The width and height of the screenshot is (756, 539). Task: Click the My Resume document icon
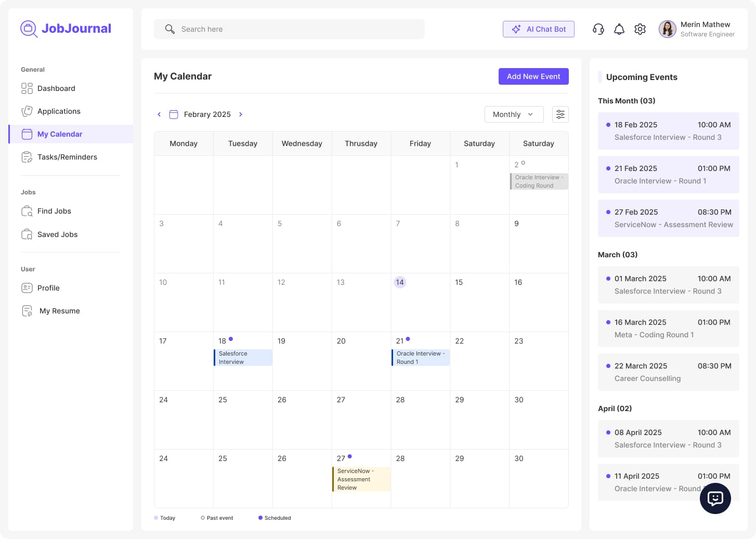click(27, 311)
